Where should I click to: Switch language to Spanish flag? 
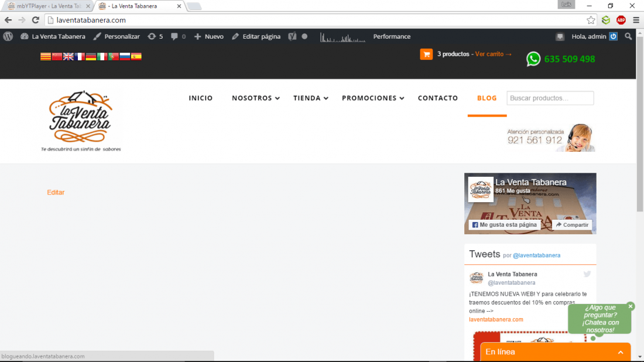click(136, 56)
